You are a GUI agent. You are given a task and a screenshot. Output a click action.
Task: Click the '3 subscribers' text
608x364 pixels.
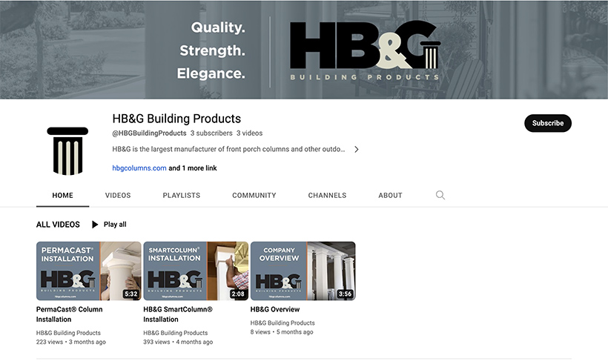click(x=211, y=133)
